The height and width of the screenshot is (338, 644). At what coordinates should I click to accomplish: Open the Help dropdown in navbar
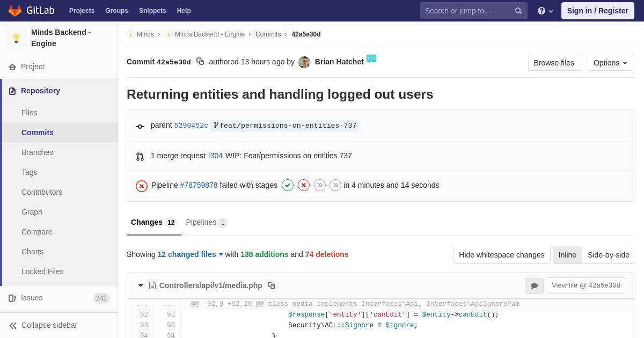[x=184, y=11]
